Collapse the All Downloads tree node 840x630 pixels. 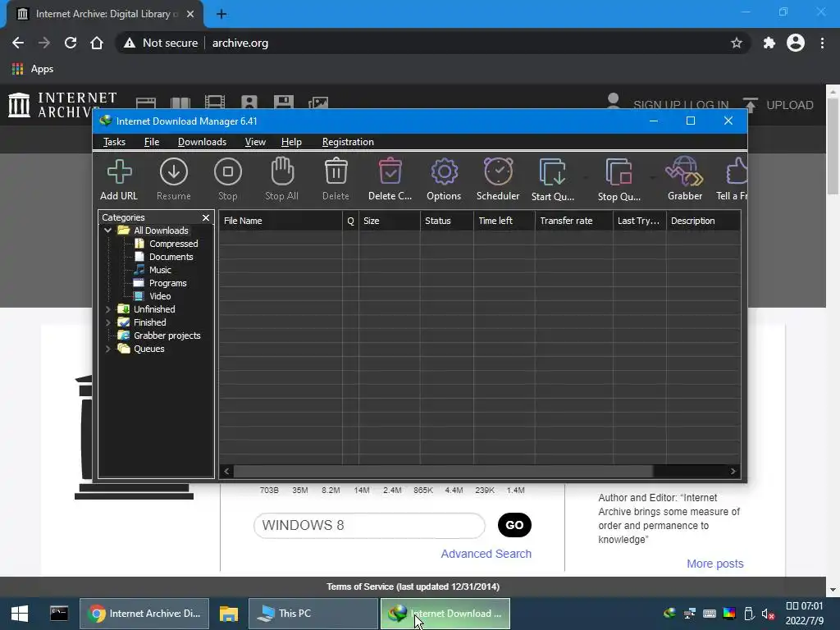click(x=108, y=231)
